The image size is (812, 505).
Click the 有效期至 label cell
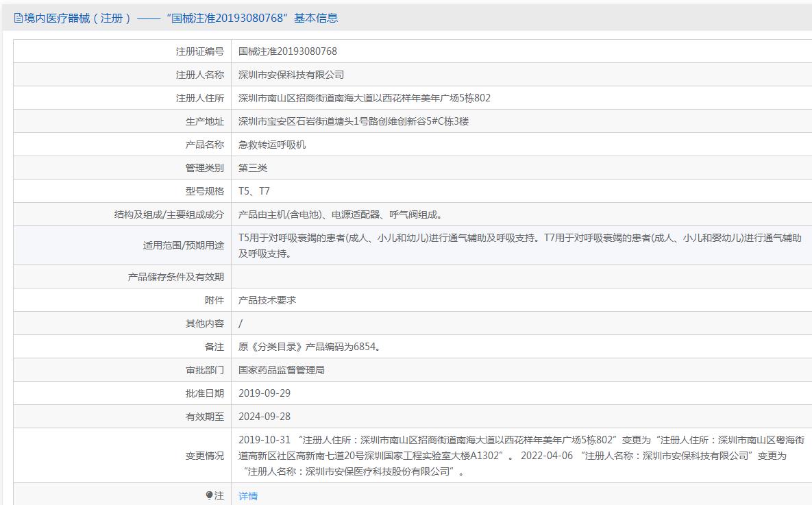point(122,417)
